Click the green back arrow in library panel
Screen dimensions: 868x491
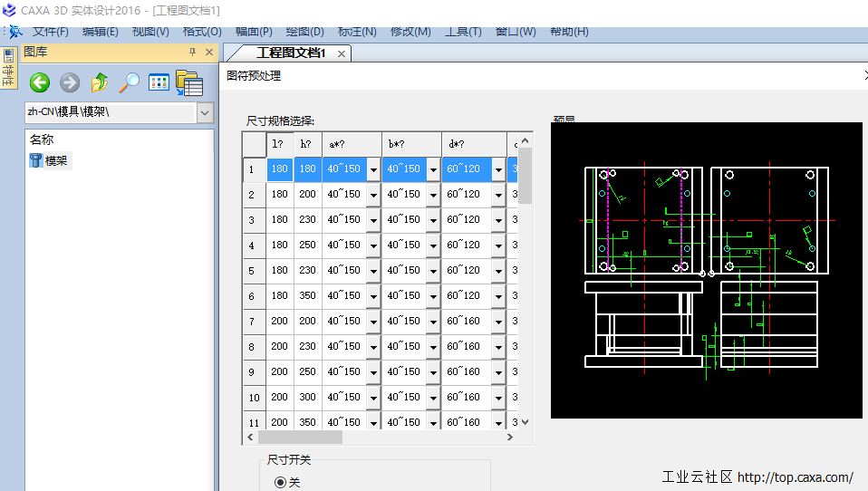pyautogui.click(x=40, y=83)
